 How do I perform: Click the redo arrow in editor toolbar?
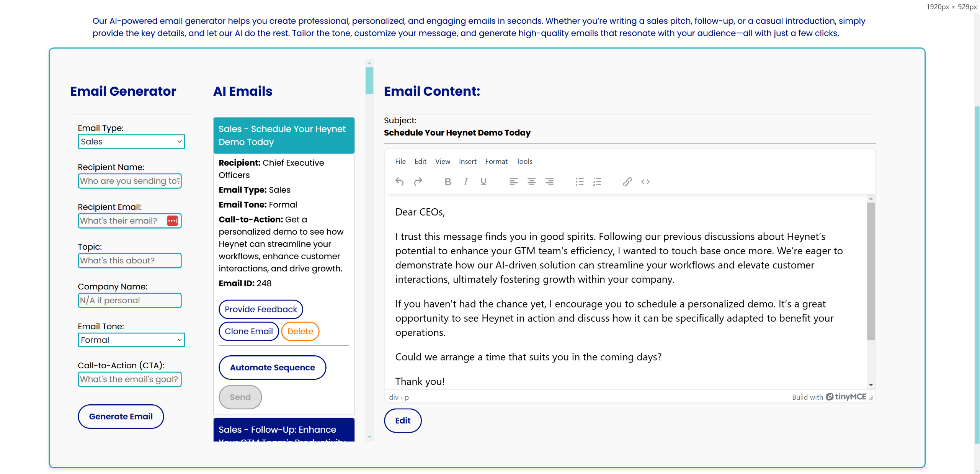[418, 181]
